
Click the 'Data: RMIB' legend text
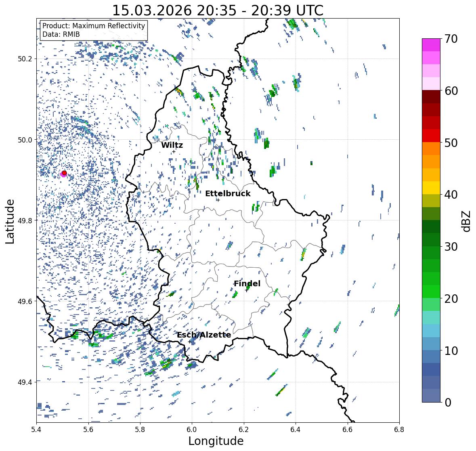point(61,34)
